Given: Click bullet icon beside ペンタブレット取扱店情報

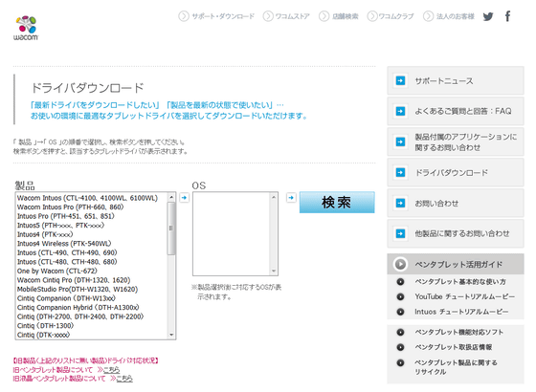Looking at the screenshot, I should (x=400, y=347).
